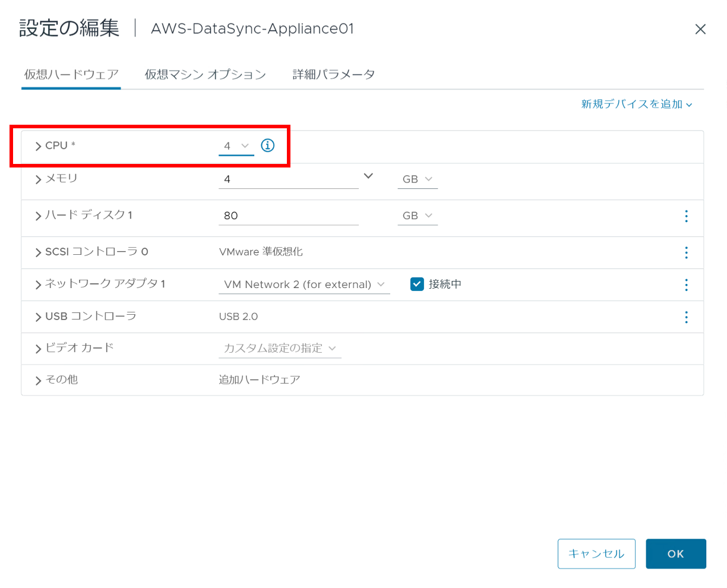The image size is (727, 588).
Task: Expand the SCSI コントローラ 0 row
Action: pyautogui.click(x=39, y=253)
